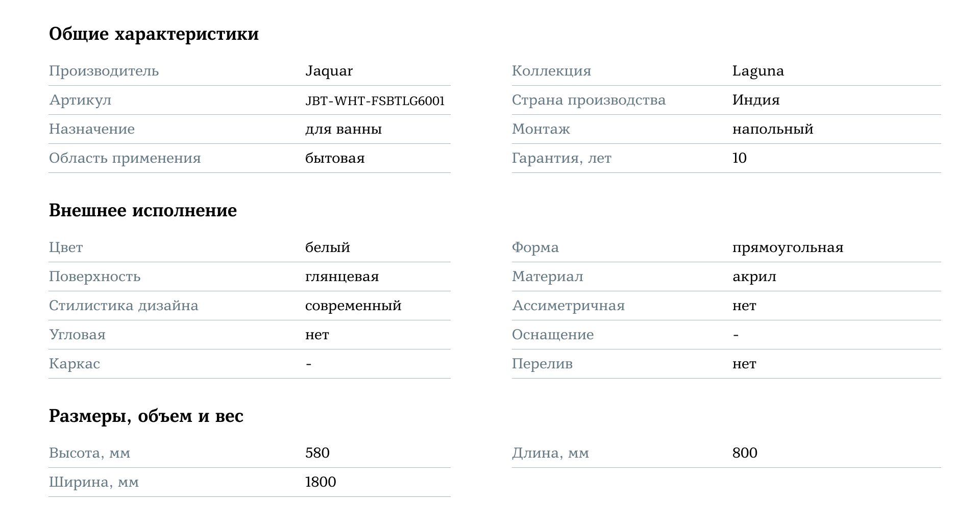This screenshot has width=980, height=527.
Task: Click the Jaquar manufacturer value
Action: point(329,71)
